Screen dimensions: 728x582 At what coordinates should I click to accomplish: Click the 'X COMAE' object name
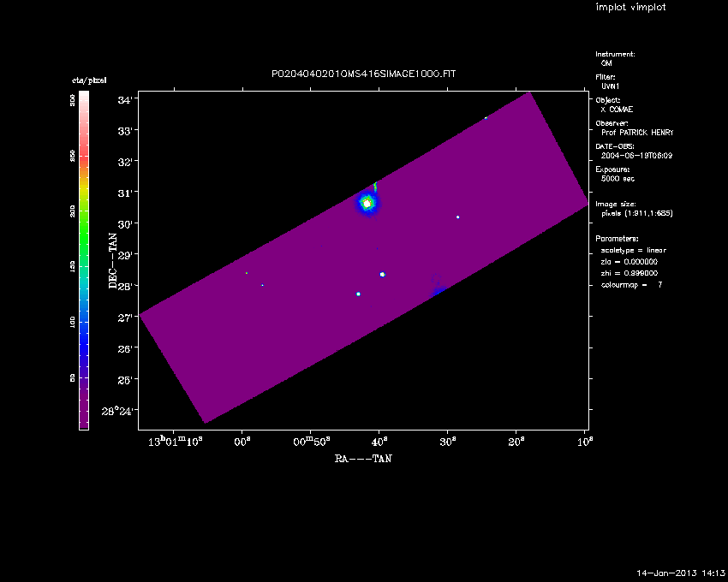tap(617, 110)
